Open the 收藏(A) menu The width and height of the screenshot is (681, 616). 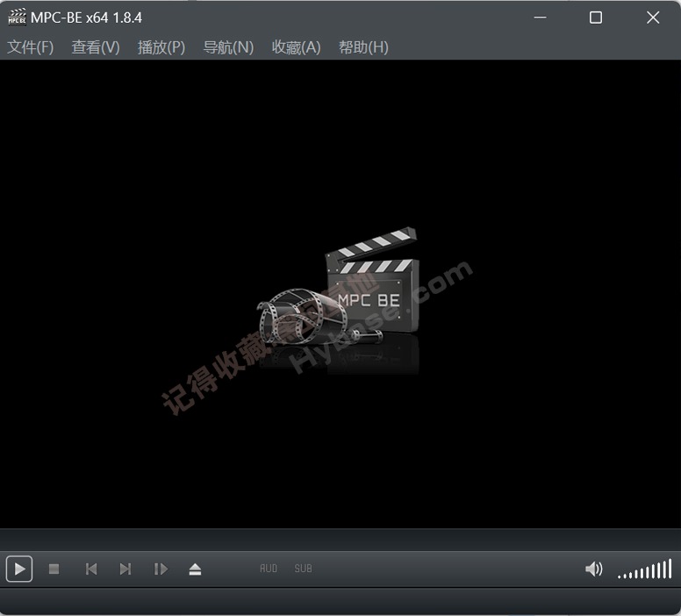click(297, 47)
